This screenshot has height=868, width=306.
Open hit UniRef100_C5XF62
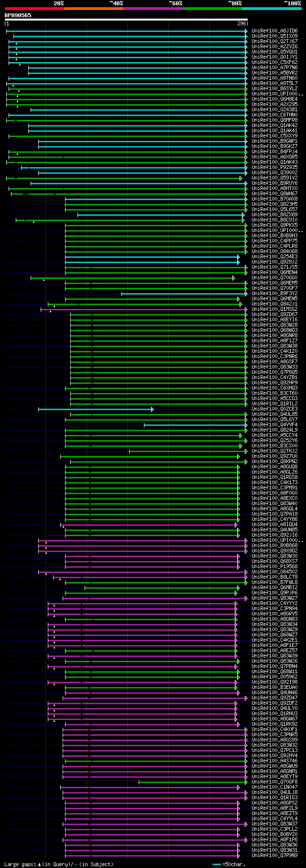pyautogui.click(x=274, y=63)
